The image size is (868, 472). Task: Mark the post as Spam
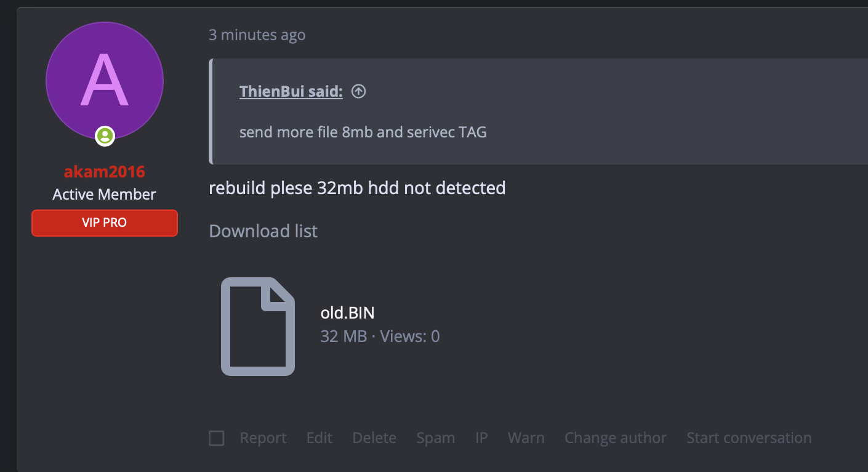click(435, 438)
